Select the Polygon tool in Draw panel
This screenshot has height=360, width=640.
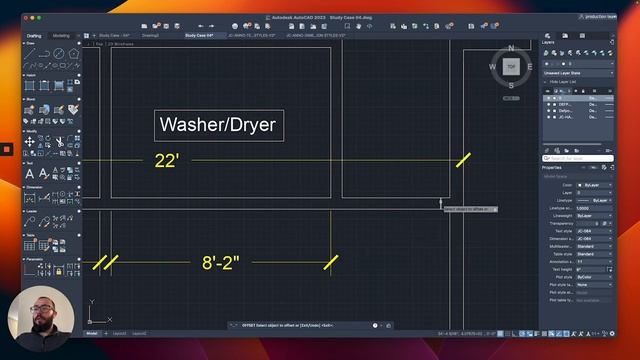click(x=73, y=53)
